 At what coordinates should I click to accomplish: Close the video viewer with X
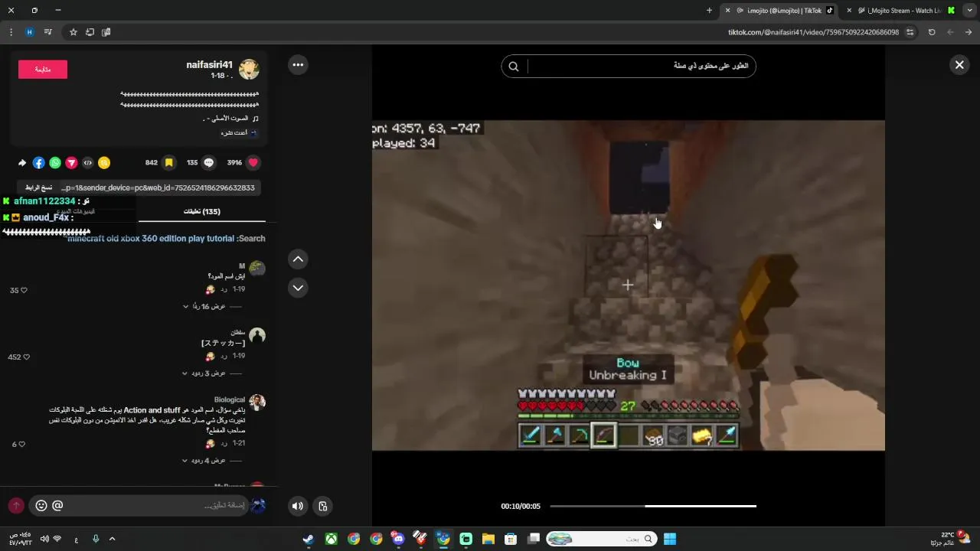(x=959, y=65)
